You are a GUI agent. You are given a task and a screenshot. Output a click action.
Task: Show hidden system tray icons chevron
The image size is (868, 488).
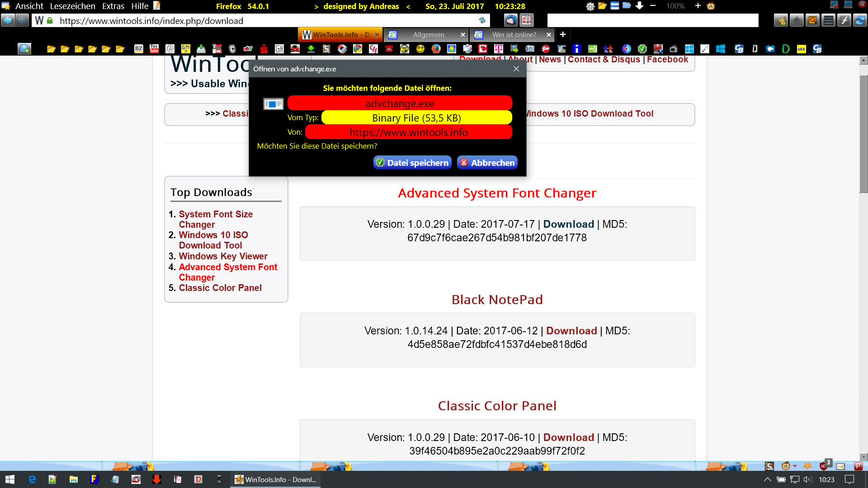[767, 479]
